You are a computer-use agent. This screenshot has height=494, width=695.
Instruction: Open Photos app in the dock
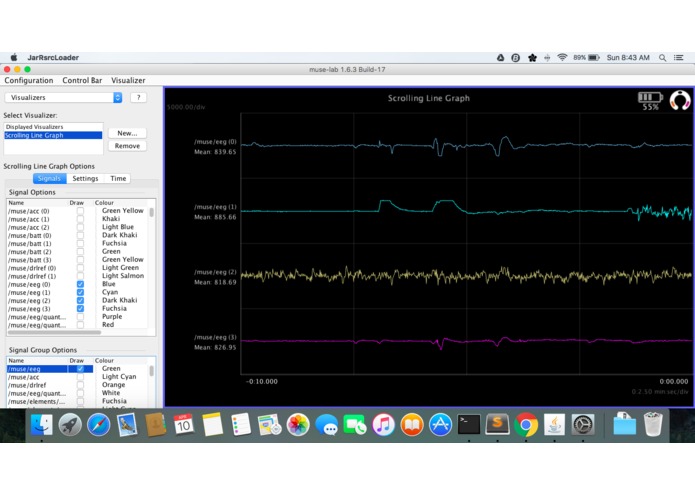(x=298, y=425)
